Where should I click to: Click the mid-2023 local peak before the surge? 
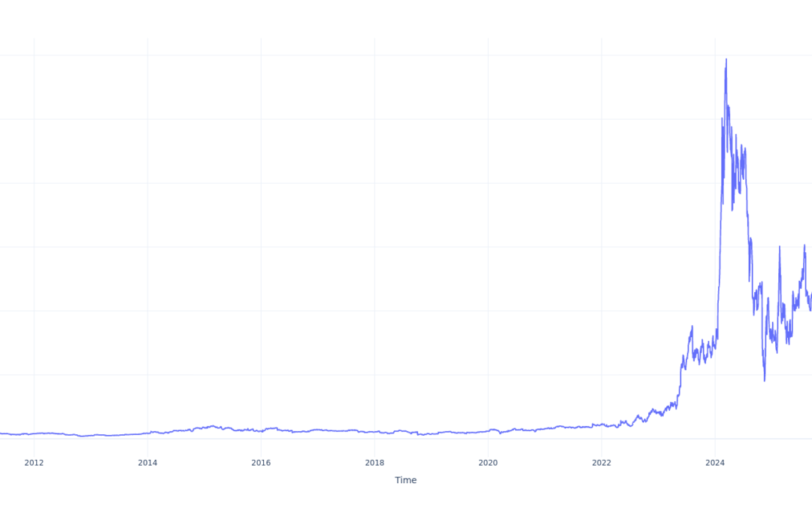coord(692,327)
